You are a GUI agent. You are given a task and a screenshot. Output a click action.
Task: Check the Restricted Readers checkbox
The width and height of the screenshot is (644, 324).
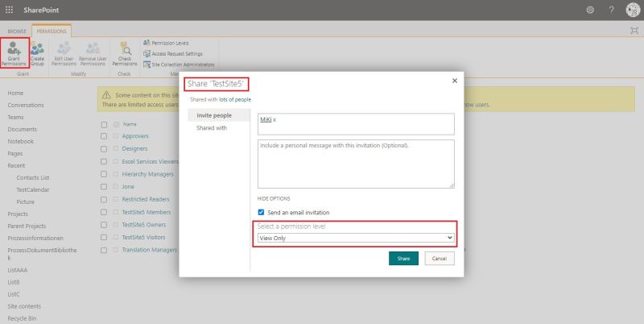(x=104, y=199)
